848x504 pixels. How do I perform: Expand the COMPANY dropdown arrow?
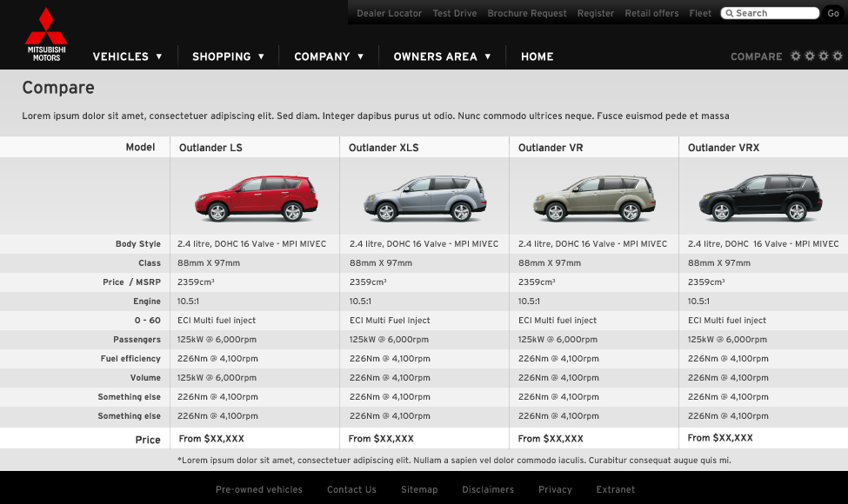(361, 56)
